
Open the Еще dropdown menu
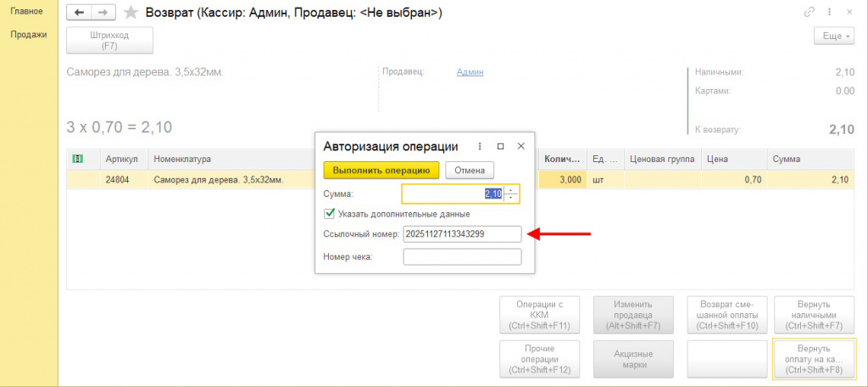(x=835, y=36)
